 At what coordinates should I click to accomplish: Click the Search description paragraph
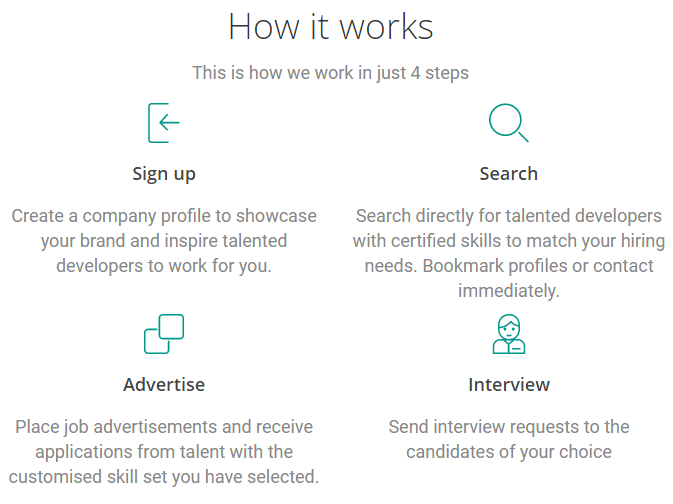[508, 253]
